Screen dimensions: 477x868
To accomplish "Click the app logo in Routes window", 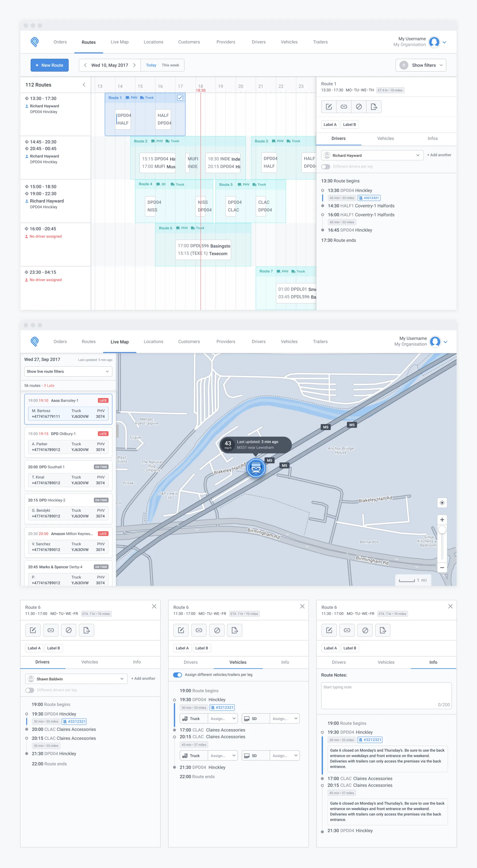I will pyautogui.click(x=34, y=42).
